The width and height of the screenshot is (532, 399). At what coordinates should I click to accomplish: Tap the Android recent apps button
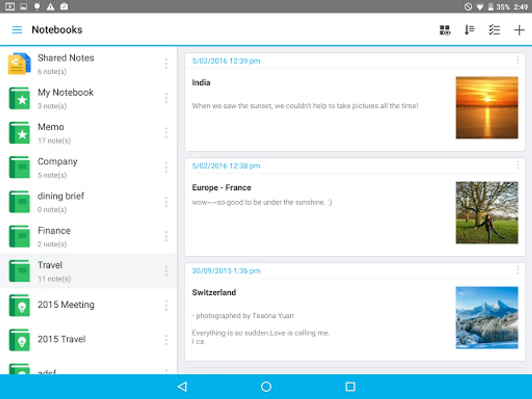350,387
